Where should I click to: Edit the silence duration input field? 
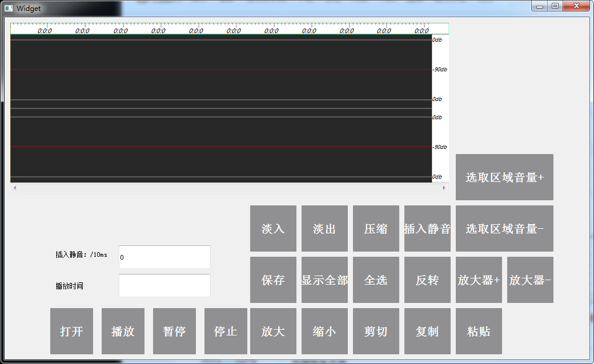pyautogui.click(x=164, y=257)
